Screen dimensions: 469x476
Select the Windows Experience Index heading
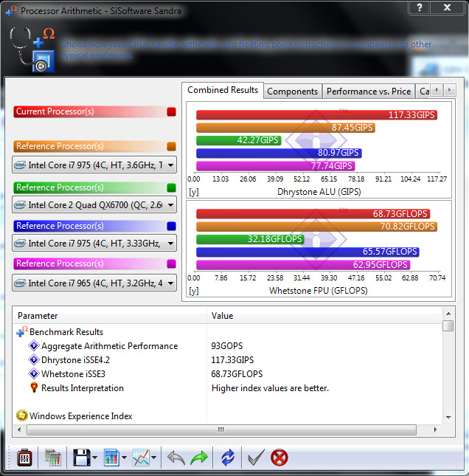[80, 416]
